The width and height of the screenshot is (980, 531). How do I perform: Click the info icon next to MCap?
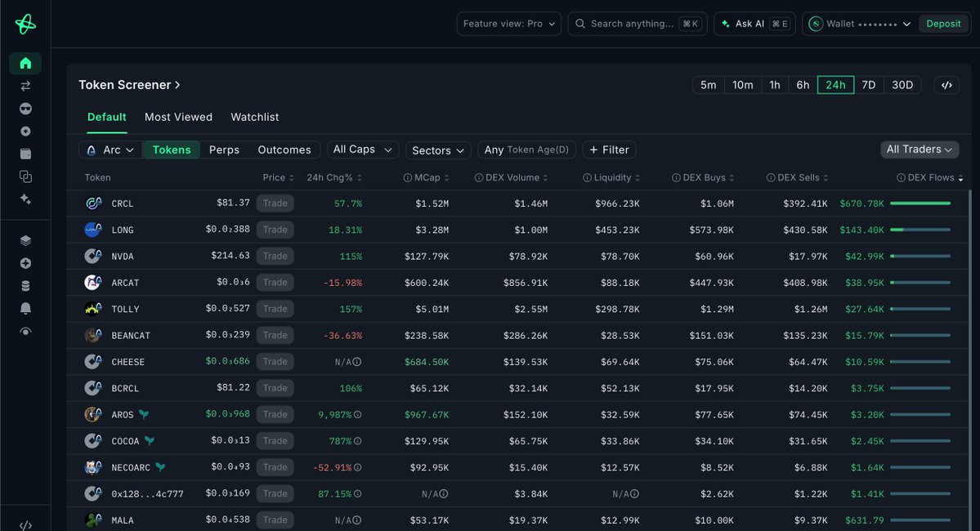[x=408, y=177]
